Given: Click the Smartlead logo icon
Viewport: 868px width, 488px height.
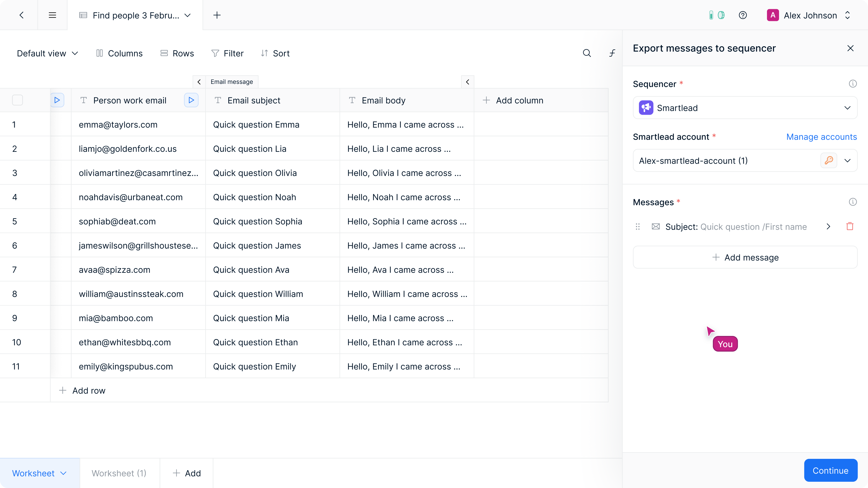Looking at the screenshot, I should [x=646, y=108].
